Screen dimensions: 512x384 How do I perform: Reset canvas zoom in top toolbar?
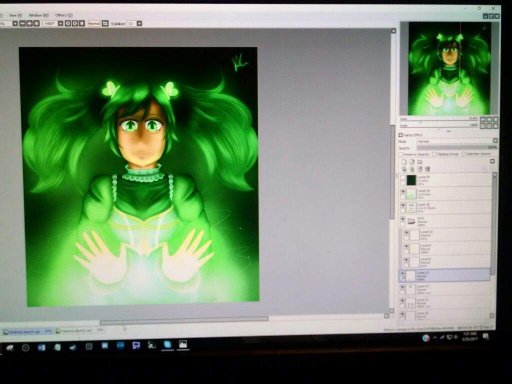click(37, 23)
